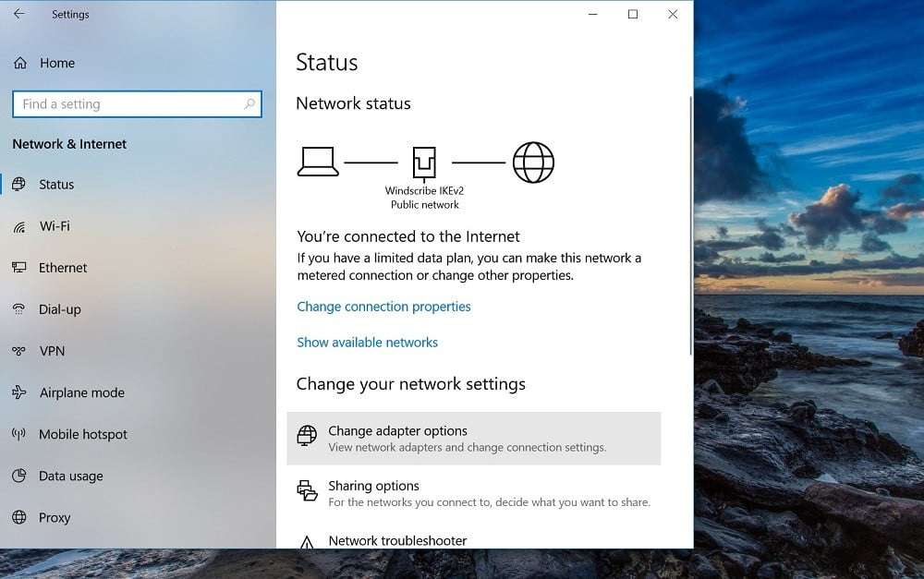Open Mobile hotspot via its broadcast icon
The image size is (924, 579).
point(19,434)
